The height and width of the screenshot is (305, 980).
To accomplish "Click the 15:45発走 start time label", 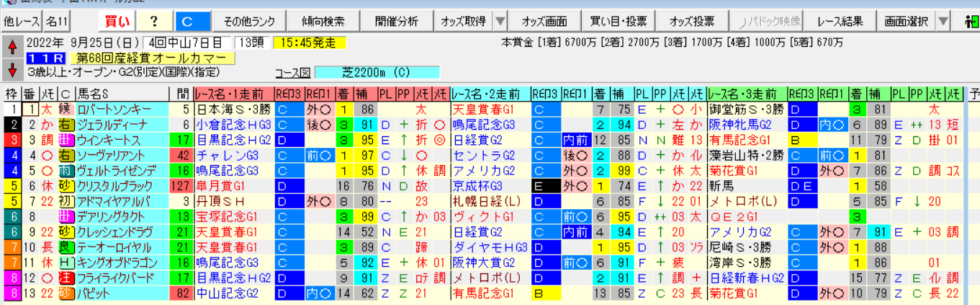I will pyautogui.click(x=310, y=43).
